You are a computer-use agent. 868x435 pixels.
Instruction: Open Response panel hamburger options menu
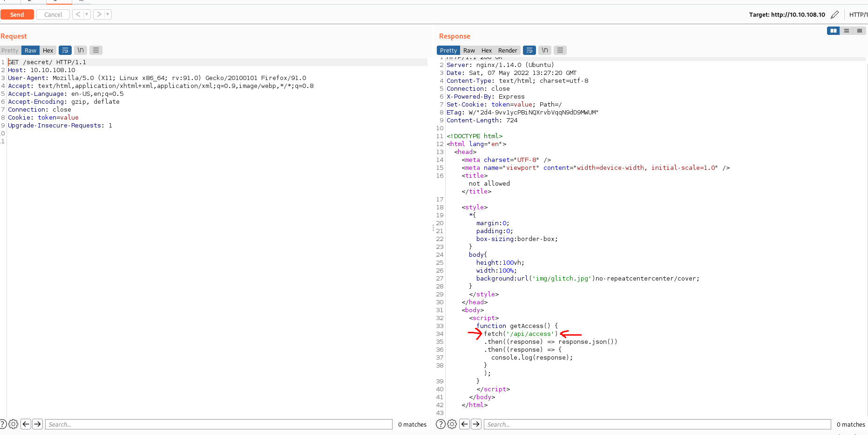tap(560, 50)
